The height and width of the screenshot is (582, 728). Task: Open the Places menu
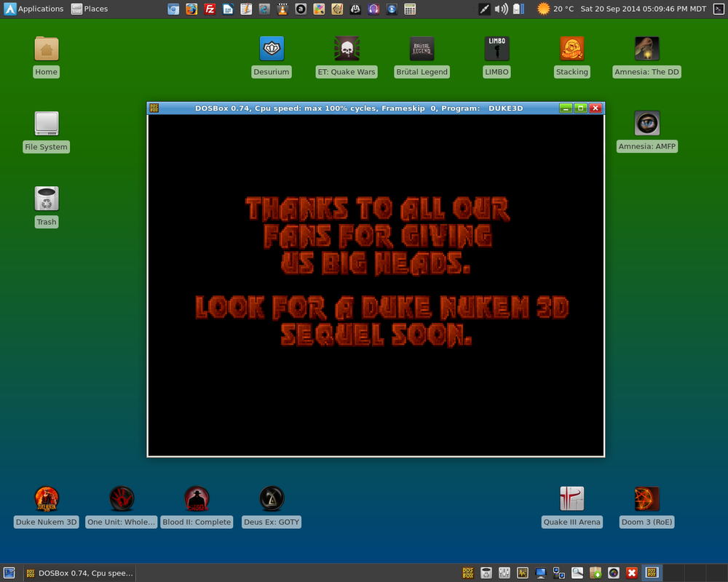(90, 9)
